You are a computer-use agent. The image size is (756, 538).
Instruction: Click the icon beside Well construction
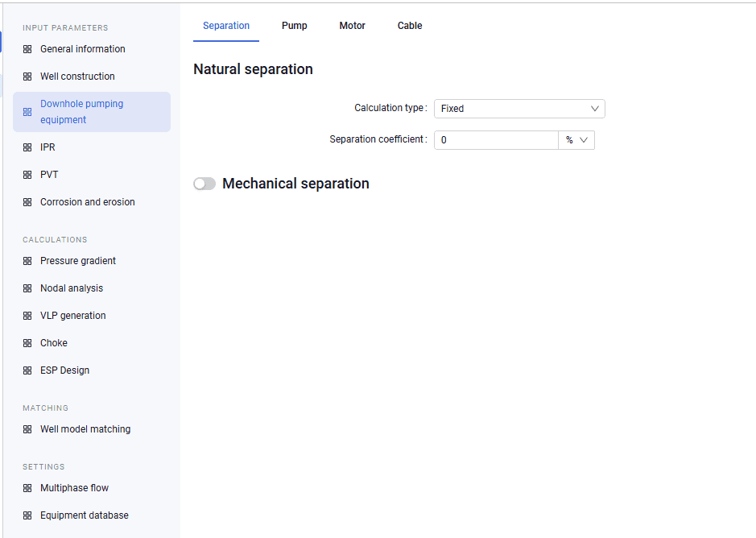pyautogui.click(x=27, y=77)
